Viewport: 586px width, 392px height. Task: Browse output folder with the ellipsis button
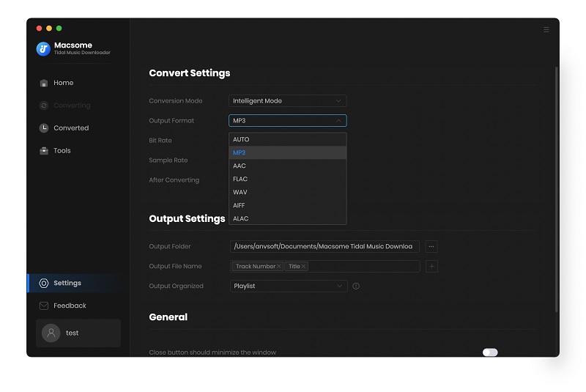click(431, 247)
